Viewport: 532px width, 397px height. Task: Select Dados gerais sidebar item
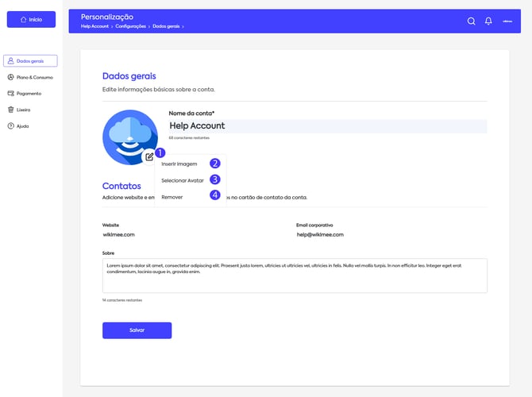30,60
